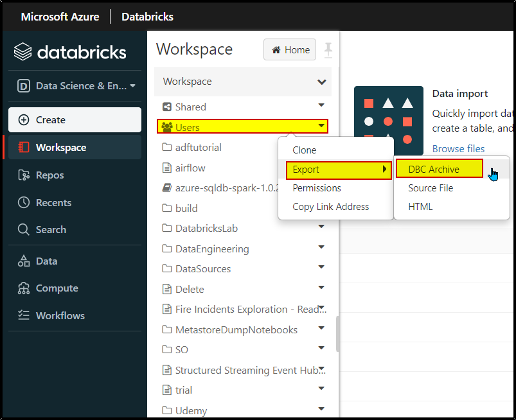This screenshot has width=516, height=420.
Task: Click the Users group icon
Action: (x=167, y=127)
